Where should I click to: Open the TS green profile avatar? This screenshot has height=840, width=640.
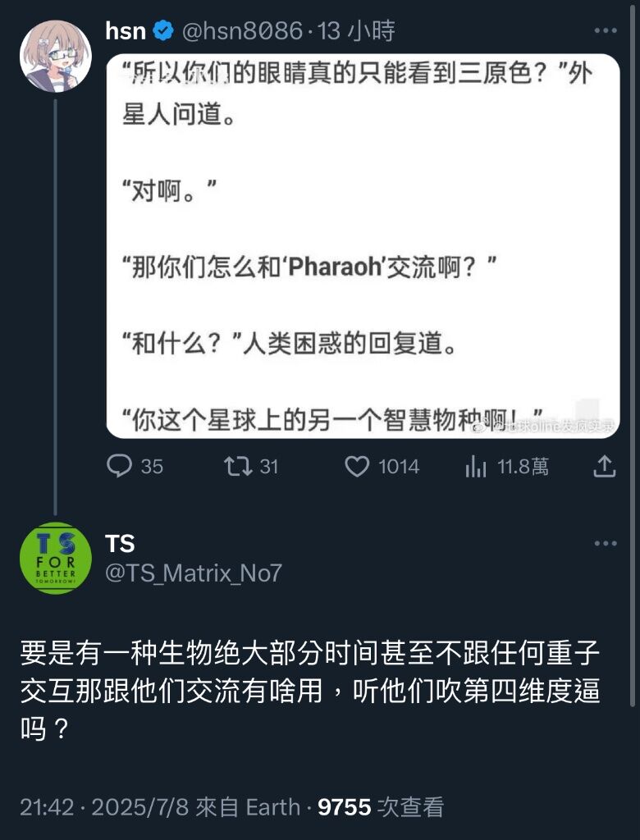(x=55, y=558)
